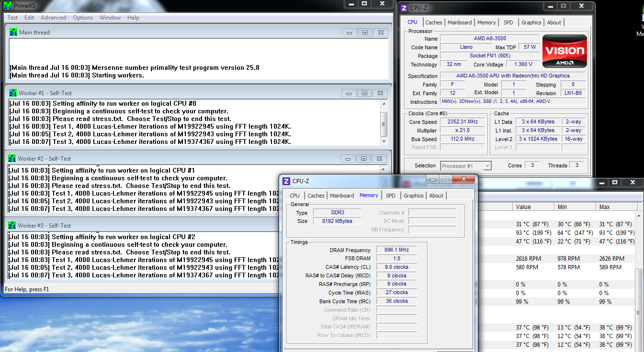This screenshot has height=352, width=644.
Task: Click the Multiplier x 21.0 value
Action: point(463,131)
